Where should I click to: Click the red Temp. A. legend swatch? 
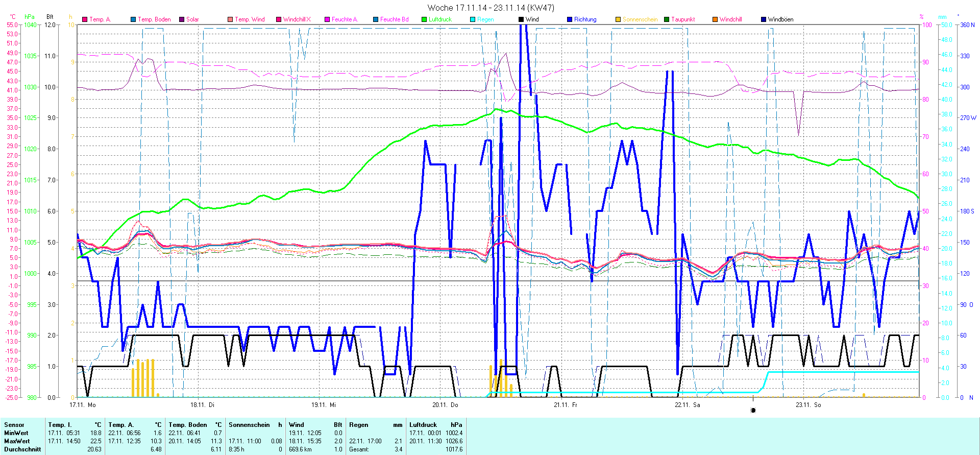[x=85, y=19]
